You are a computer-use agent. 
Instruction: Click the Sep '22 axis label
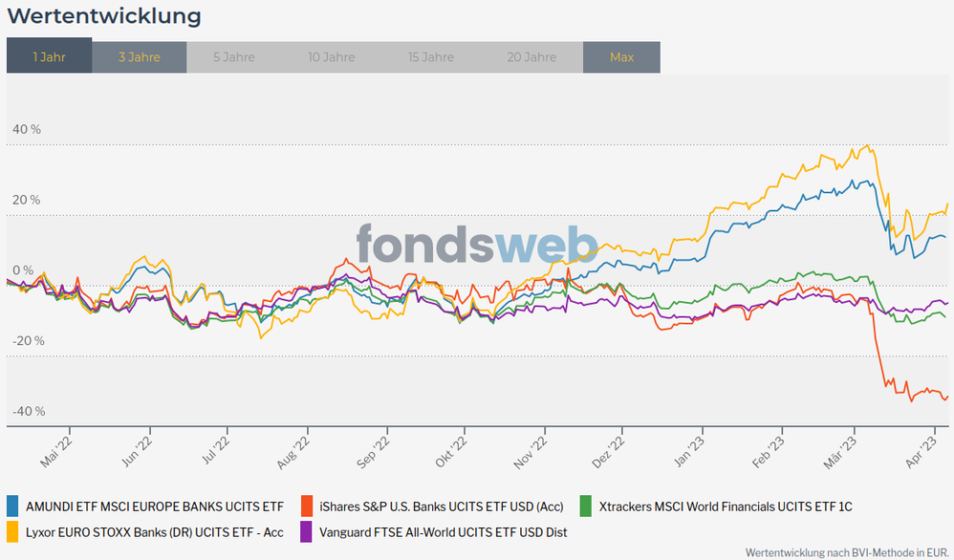tap(373, 453)
